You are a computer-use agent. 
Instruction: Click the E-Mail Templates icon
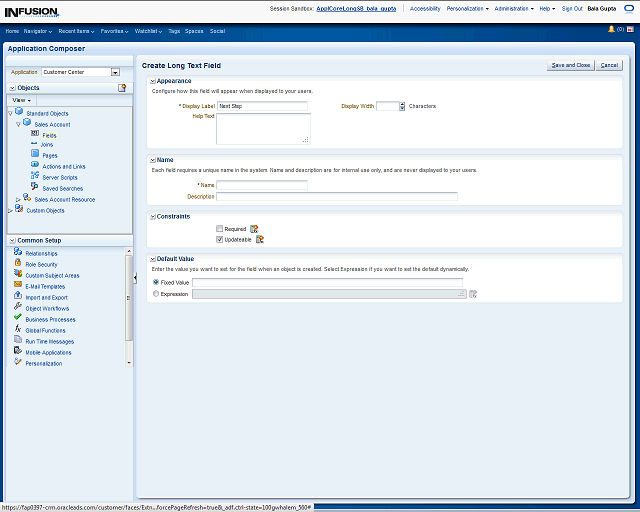coord(18,286)
